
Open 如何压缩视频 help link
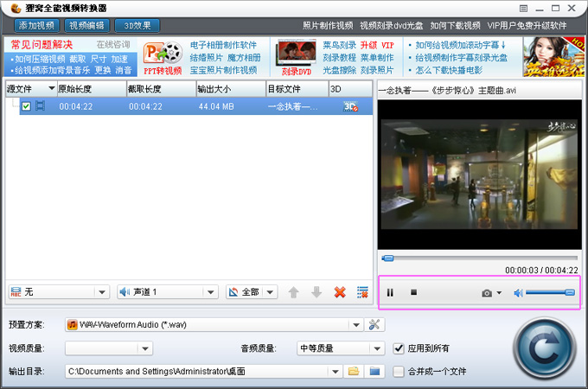[x=40, y=59]
